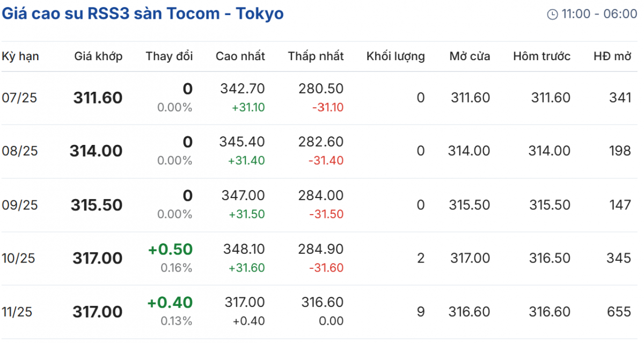
Task: Click the Giá khớp column header
Action: pyautogui.click(x=98, y=56)
